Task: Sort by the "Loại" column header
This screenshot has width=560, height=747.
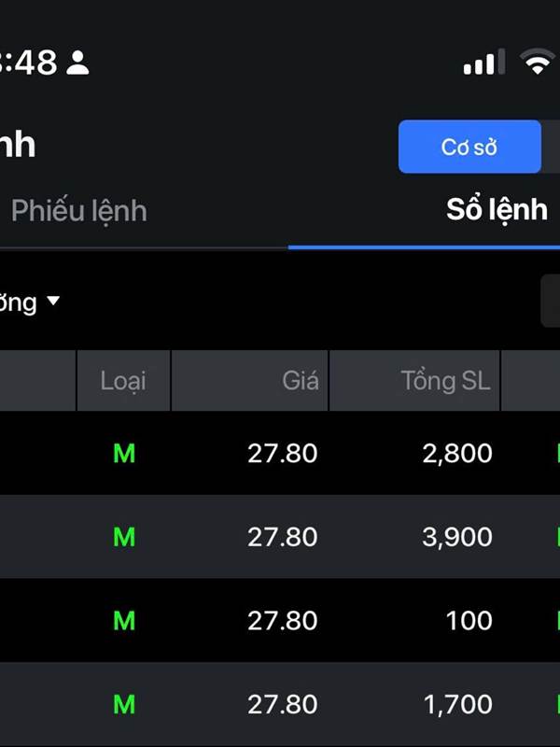Action: (x=123, y=381)
